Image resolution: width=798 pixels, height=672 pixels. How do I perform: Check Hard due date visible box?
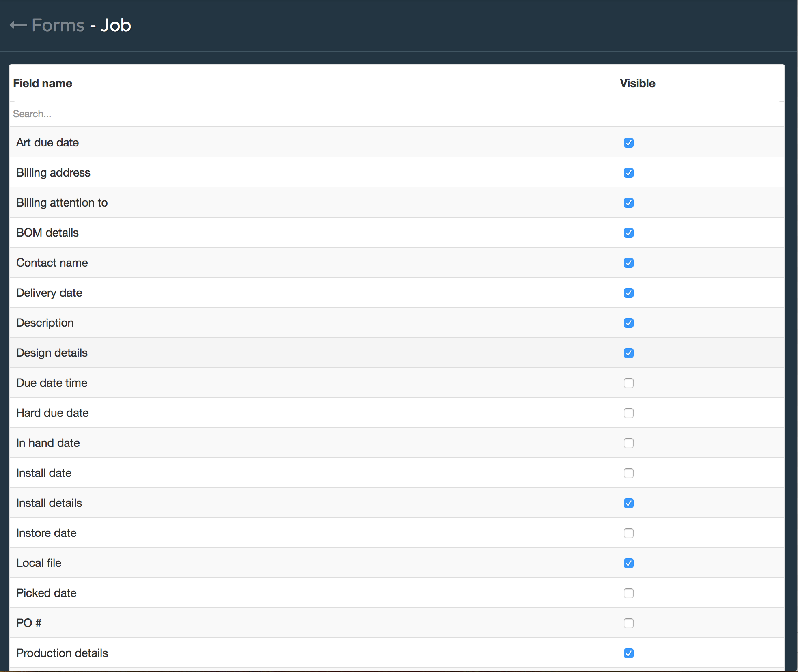click(x=628, y=413)
